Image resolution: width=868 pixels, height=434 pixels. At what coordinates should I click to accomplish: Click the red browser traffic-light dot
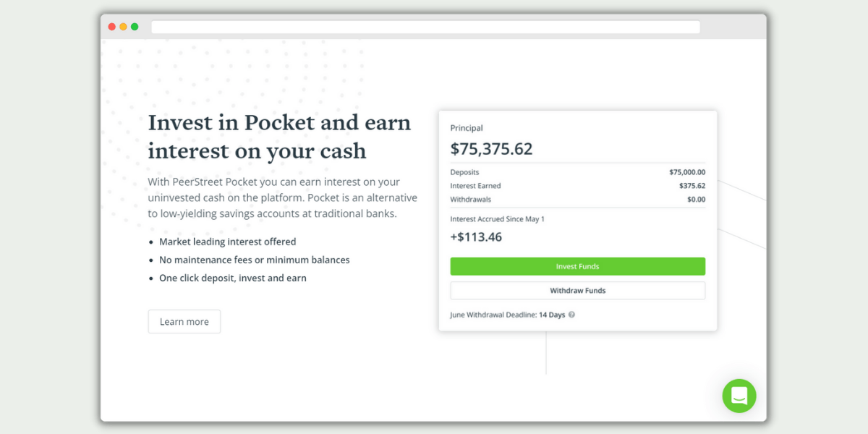point(112,26)
